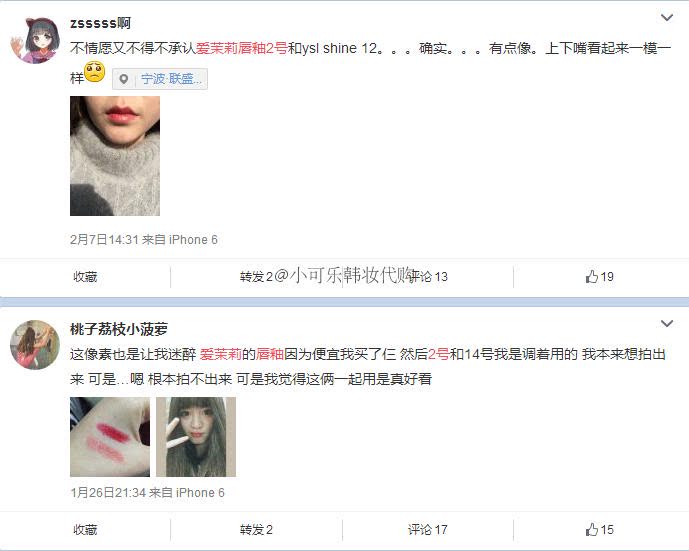Click 收藏 under the first post
This screenshot has height=551, width=689.
pyautogui.click(x=85, y=277)
